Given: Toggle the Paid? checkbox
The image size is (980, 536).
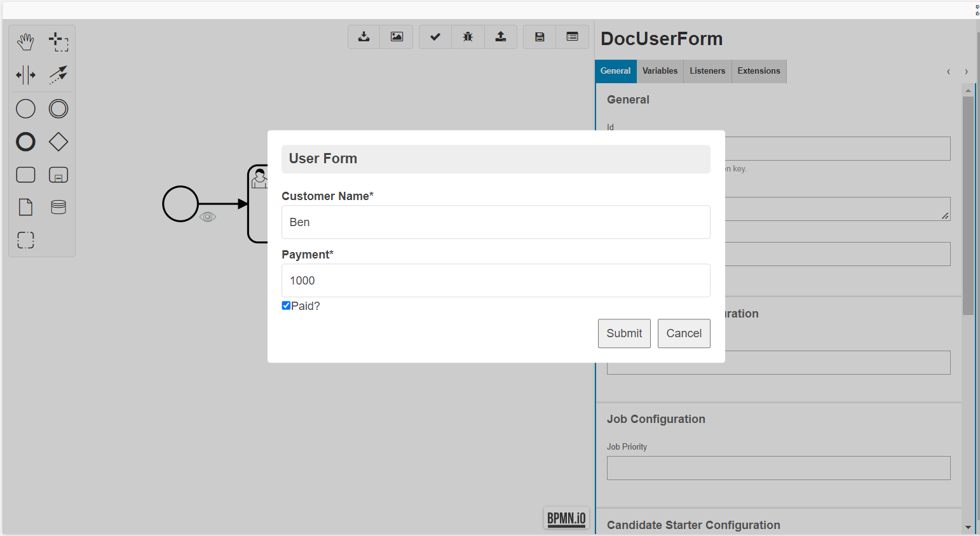Looking at the screenshot, I should tap(286, 305).
